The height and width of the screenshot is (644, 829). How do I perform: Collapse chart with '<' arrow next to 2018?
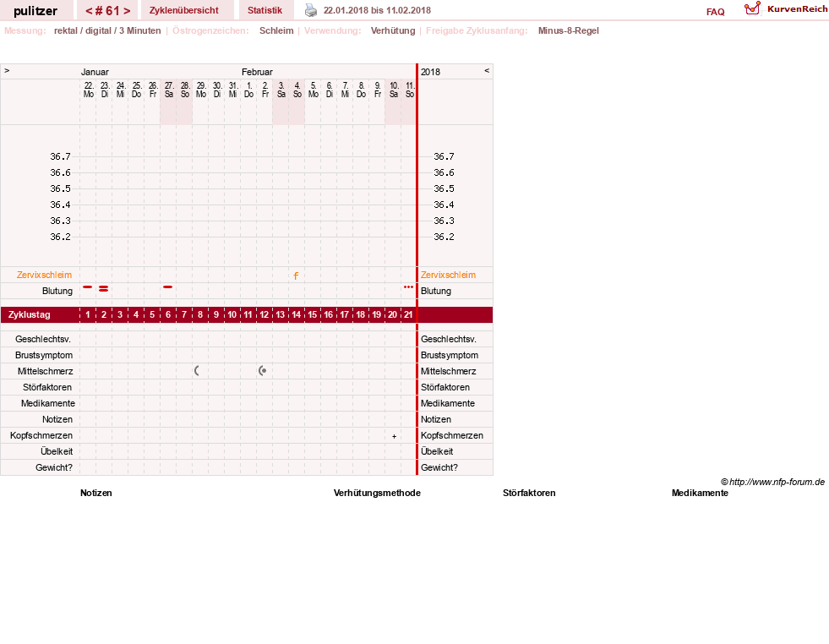point(487,70)
